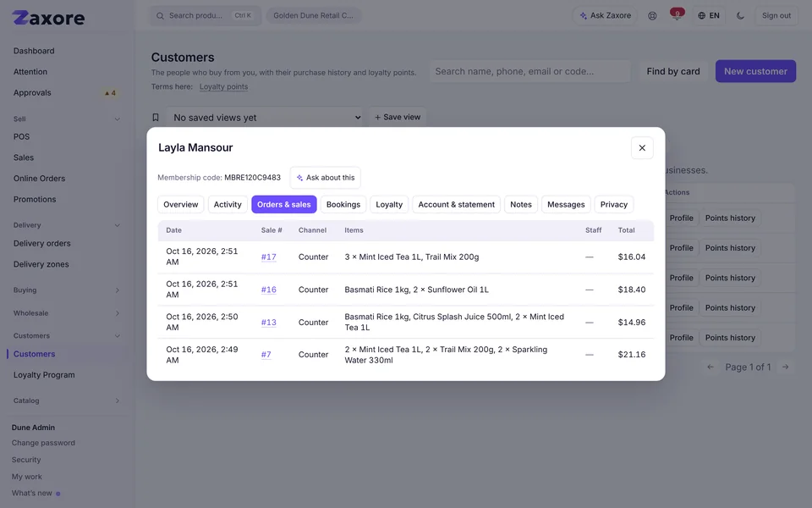Collapse the Customers section chevron
812x508 pixels.
[117, 336]
